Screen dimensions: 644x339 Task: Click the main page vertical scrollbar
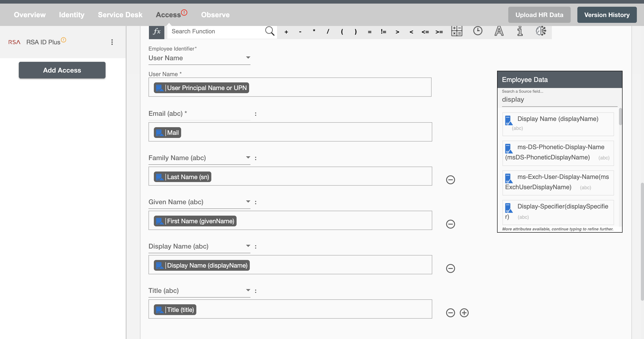tap(642, 242)
